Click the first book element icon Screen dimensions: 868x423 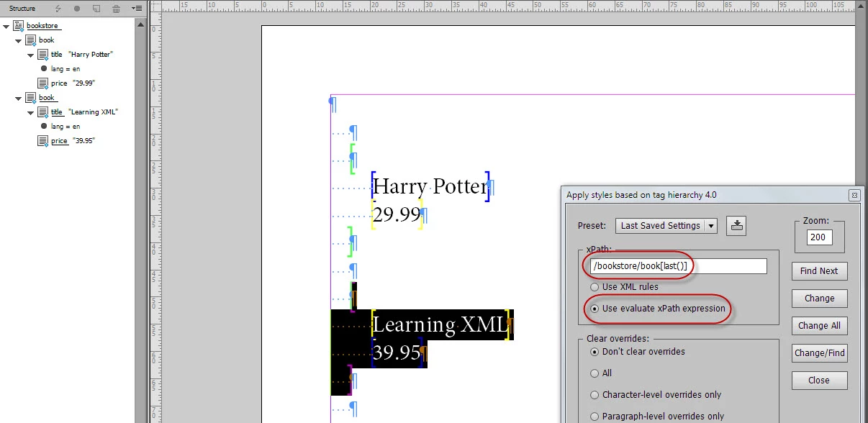(x=31, y=40)
